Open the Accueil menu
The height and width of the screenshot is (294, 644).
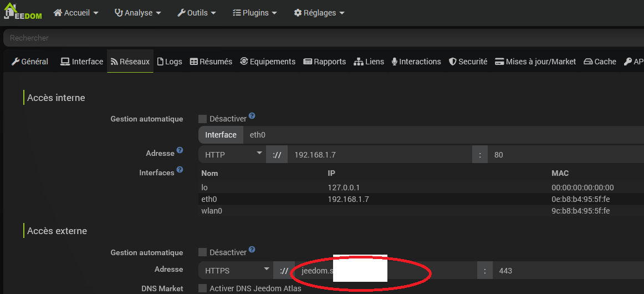pyautogui.click(x=76, y=13)
